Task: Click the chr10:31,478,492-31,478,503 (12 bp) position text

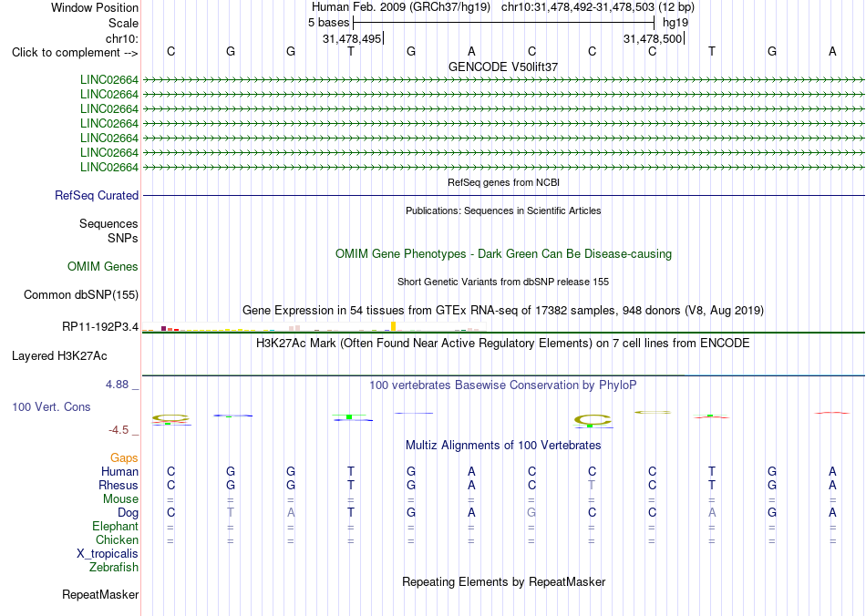Action: 598,7
